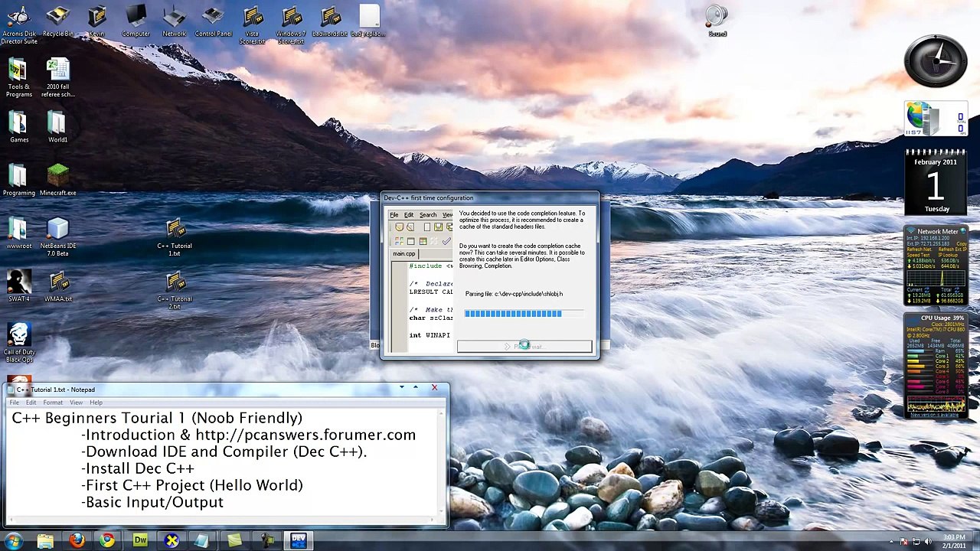980x551 pixels.
Task: Select the Network desktop icon
Action: pyautogui.click(x=174, y=21)
